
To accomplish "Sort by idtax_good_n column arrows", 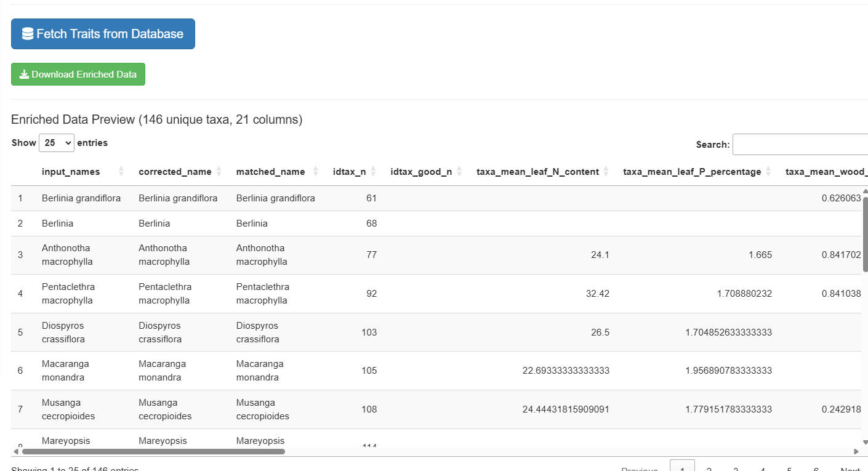I will click(x=459, y=172).
